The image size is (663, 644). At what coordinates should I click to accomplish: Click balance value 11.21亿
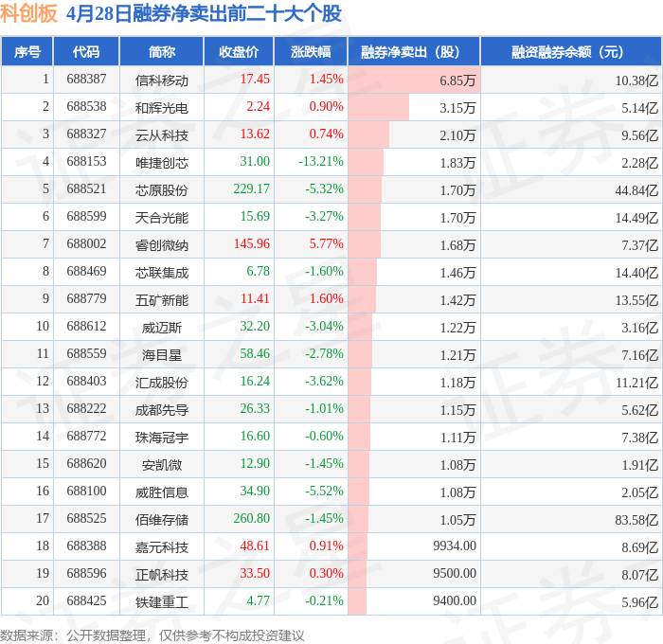[636, 383]
